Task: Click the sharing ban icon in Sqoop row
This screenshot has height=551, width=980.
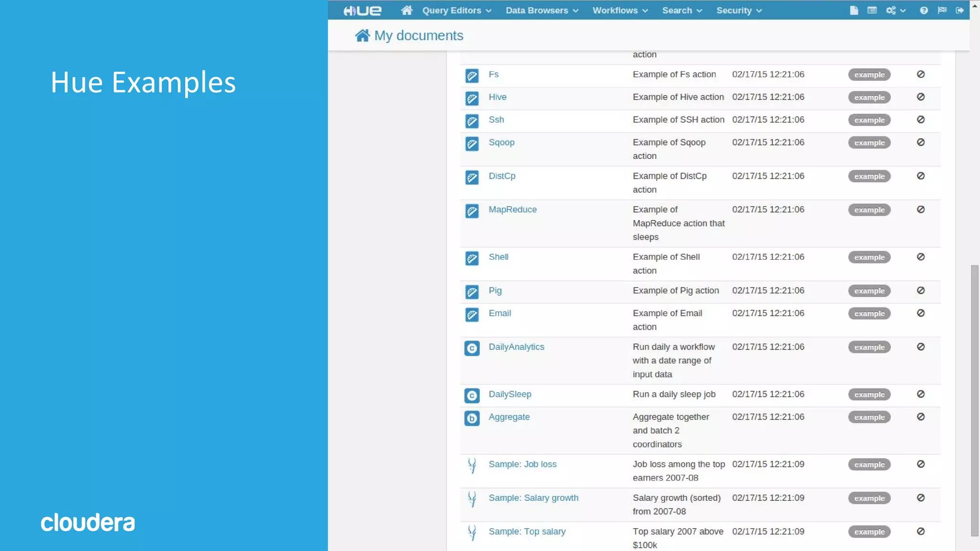Action: click(x=920, y=142)
